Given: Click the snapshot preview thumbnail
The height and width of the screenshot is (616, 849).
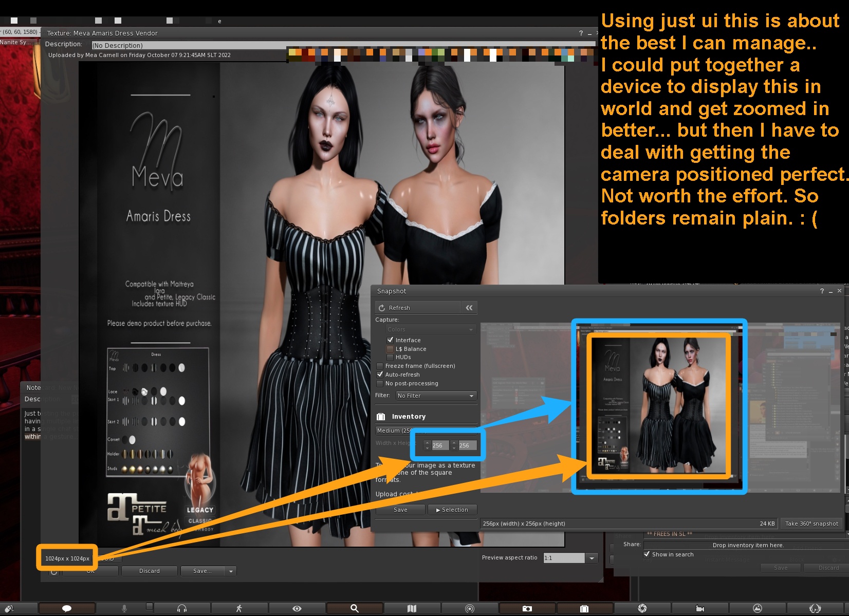Looking at the screenshot, I should (659, 407).
